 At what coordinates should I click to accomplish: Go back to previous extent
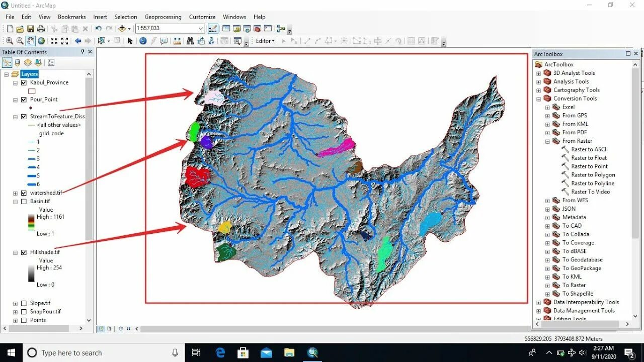tap(78, 41)
